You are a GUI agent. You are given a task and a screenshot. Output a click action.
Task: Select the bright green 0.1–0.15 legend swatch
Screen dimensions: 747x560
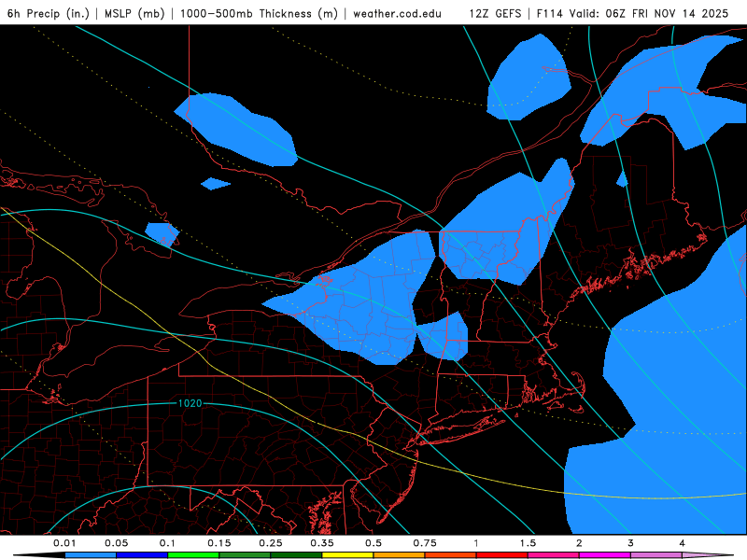pyautogui.click(x=193, y=555)
